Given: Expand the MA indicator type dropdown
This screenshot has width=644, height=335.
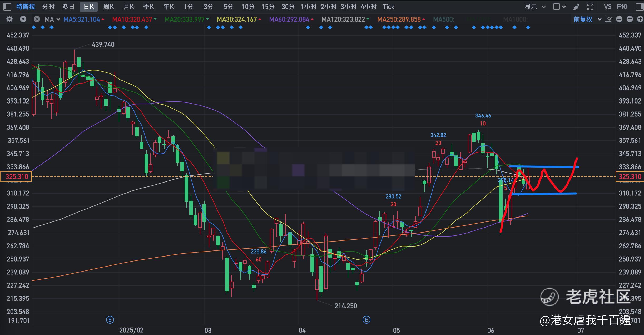Looking at the screenshot, I should [52, 19].
